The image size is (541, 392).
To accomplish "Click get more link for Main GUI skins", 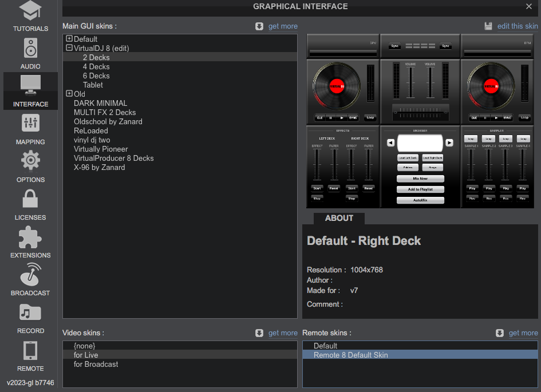I will point(283,26).
